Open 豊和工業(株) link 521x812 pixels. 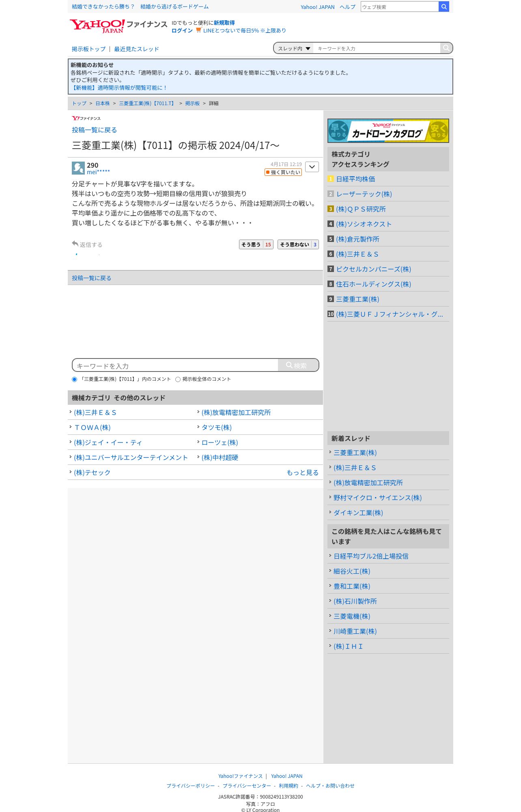pos(352,586)
